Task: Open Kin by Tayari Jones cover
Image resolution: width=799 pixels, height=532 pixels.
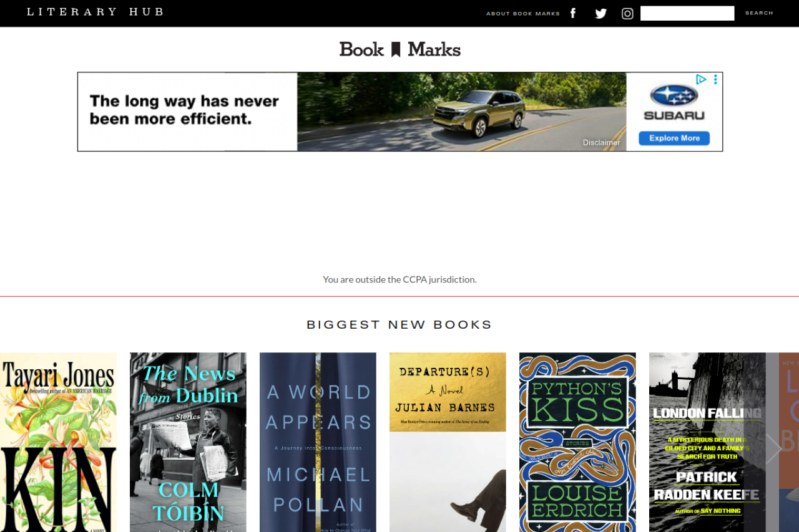Action: 58,442
